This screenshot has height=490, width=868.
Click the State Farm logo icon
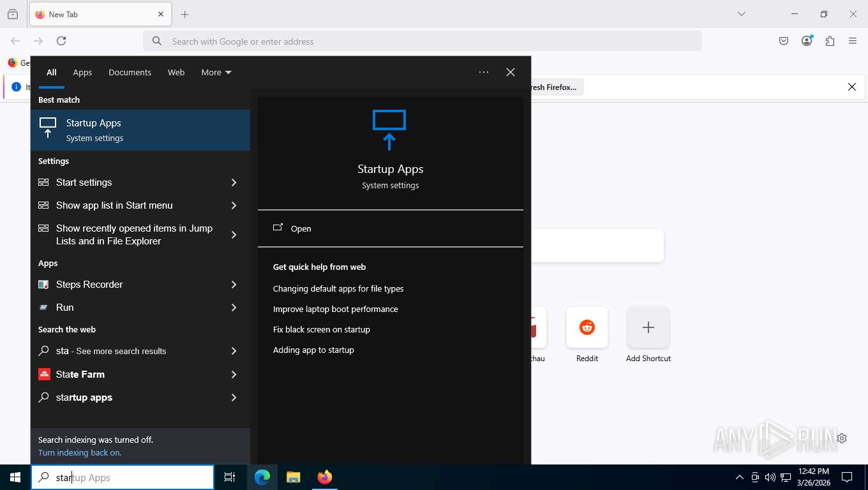coord(44,375)
